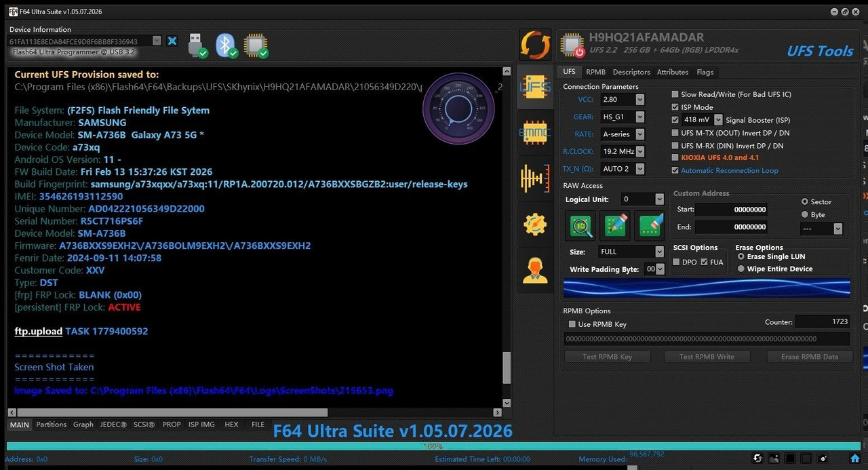Toggle the ISP Mode checkbox
This screenshot has height=470, width=868.
(675, 107)
